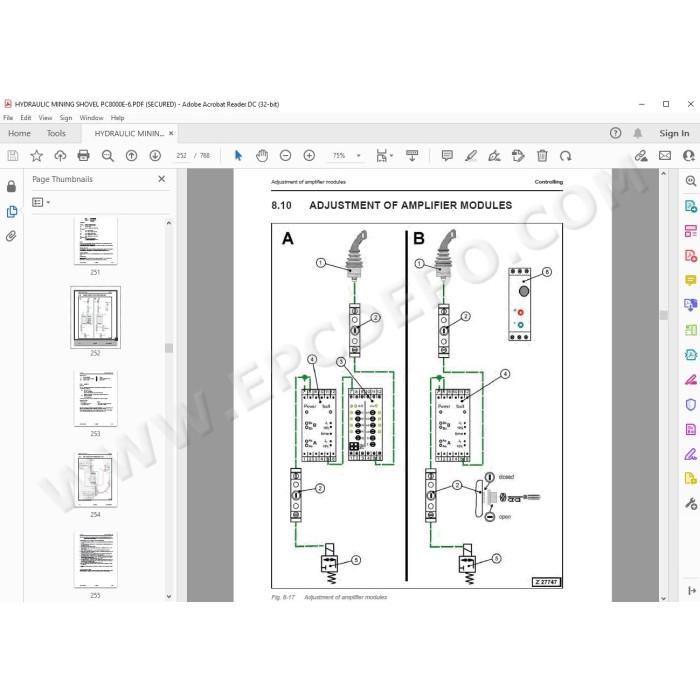Click the Sign In link
Viewport: 700px width, 700px height.
tap(674, 133)
